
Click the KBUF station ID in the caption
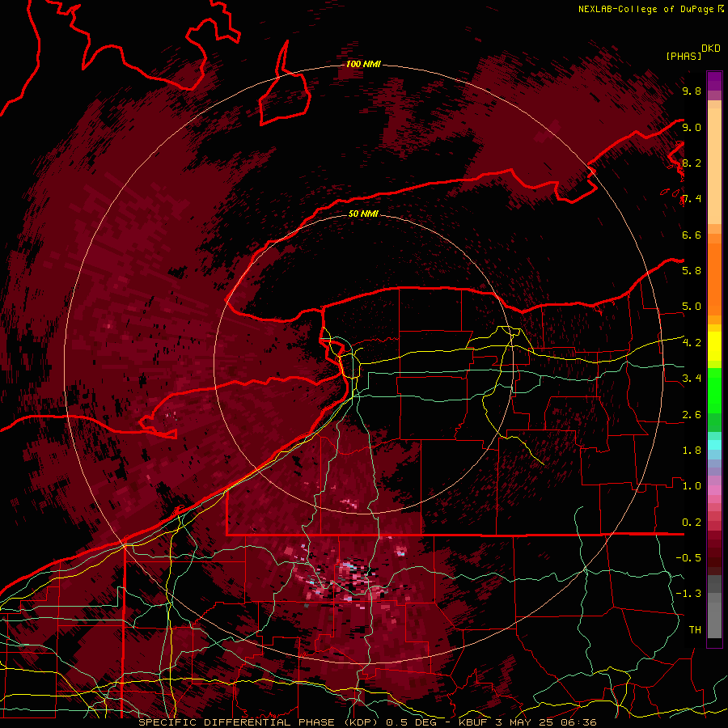pos(473,722)
